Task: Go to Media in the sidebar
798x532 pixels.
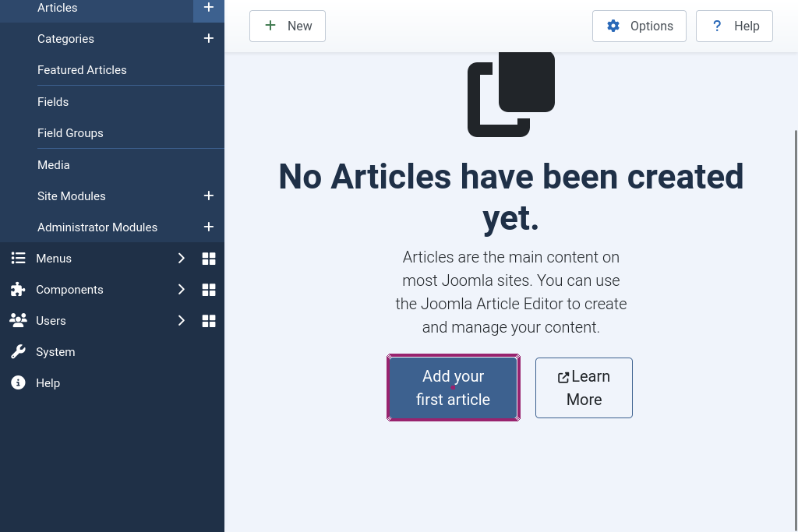Action: point(54,165)
